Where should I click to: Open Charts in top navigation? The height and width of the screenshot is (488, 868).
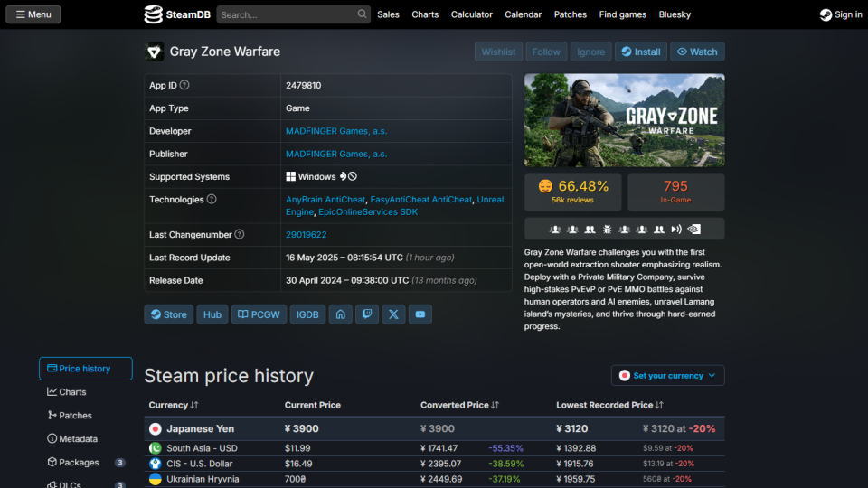(x=425, y=14)
